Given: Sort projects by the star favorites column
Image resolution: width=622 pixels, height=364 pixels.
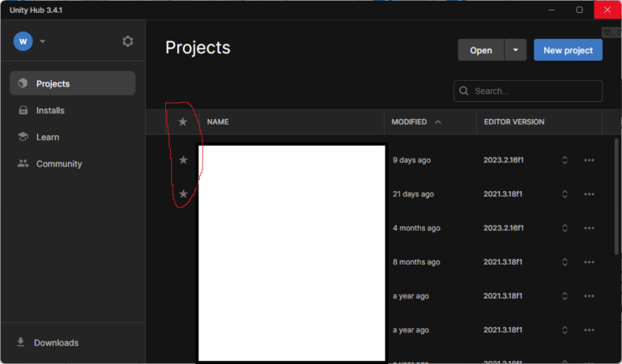Looking at the screenshot, I should pos(182,122).
